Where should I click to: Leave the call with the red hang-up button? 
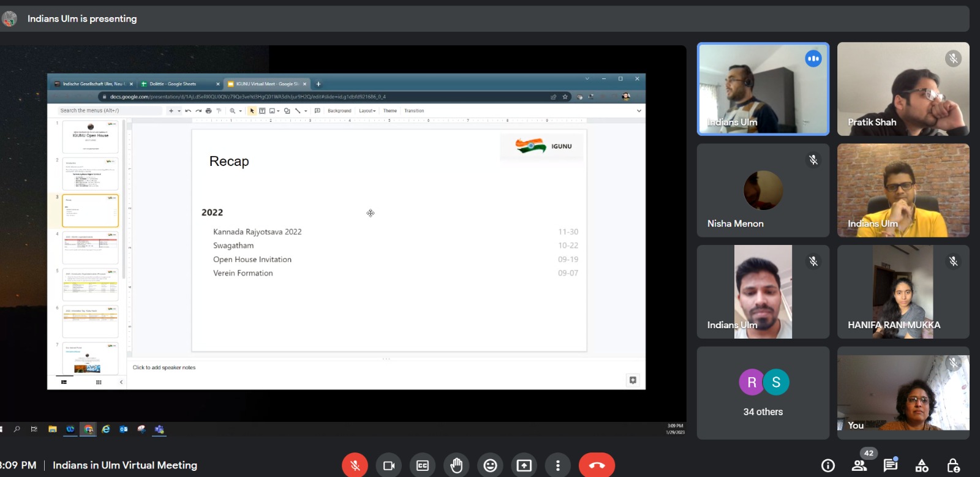click(597, 465)
